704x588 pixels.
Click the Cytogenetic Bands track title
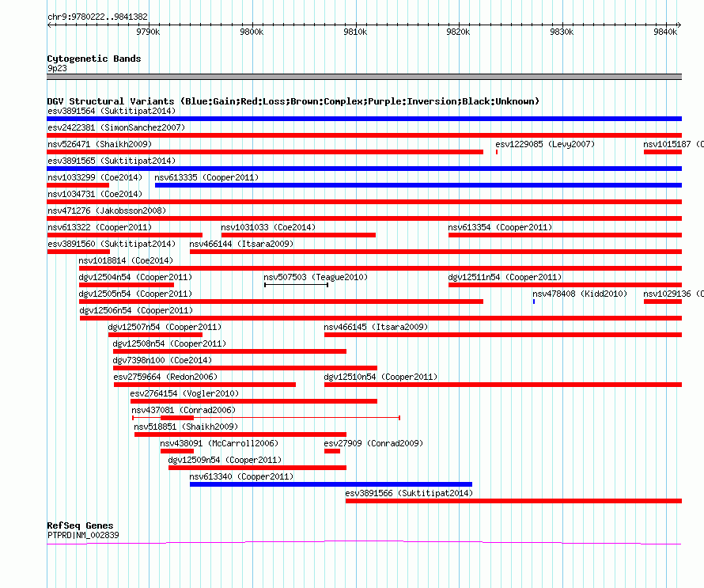tap(94, 59)
